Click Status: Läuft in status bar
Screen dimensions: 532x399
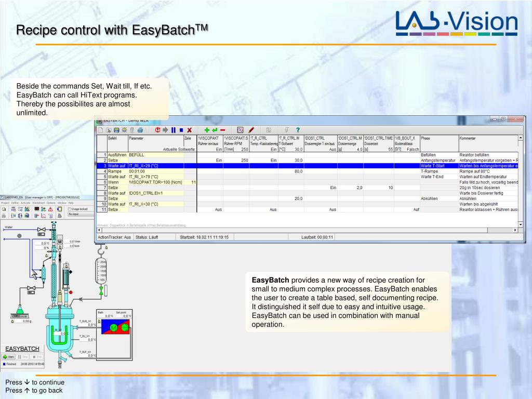point(147,237)
